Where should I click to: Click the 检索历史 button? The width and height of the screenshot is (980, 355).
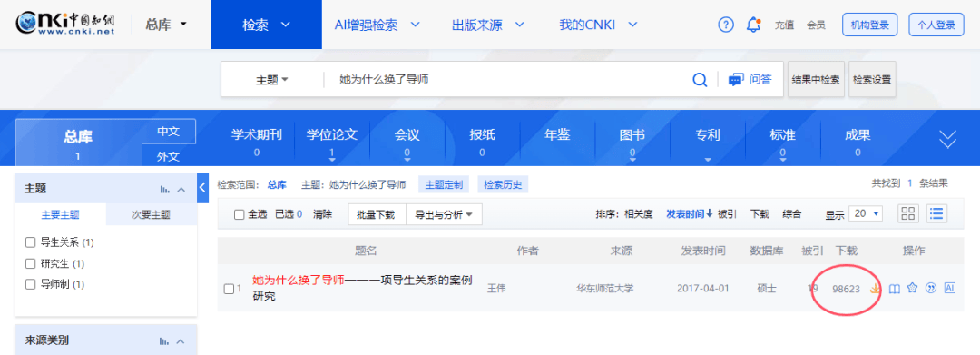tap(503, 184)
